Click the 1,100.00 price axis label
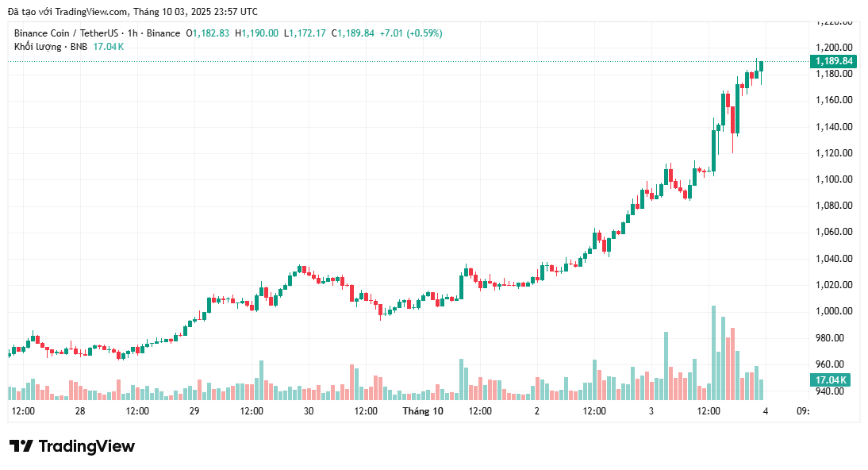868x470 pixels. 835,179
